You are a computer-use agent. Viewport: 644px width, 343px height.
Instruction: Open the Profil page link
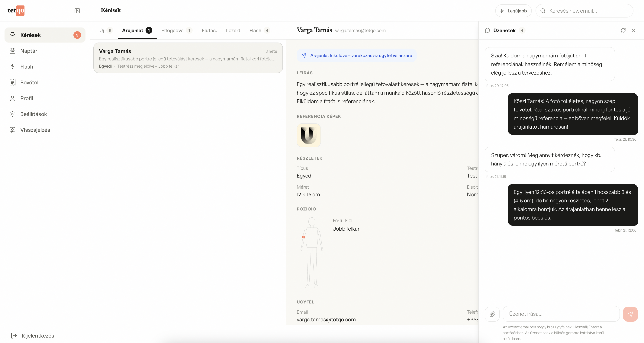[x=27, y=98]
